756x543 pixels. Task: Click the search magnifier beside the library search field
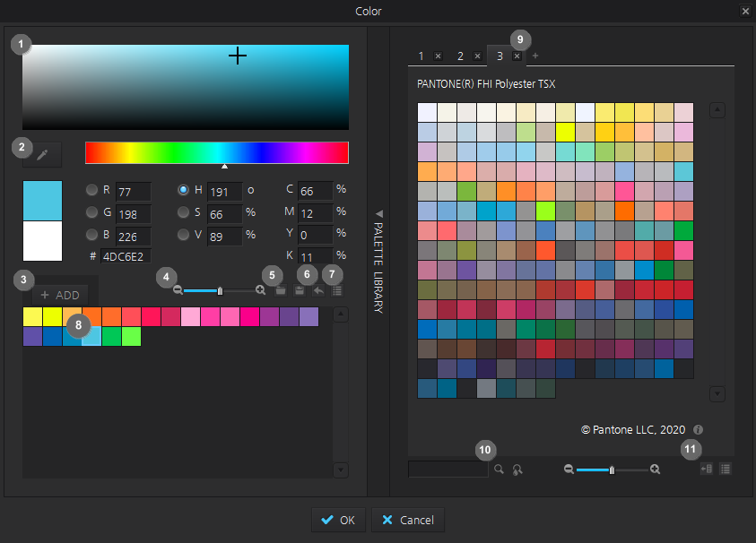pyautogui.click(x=499, y=470)
